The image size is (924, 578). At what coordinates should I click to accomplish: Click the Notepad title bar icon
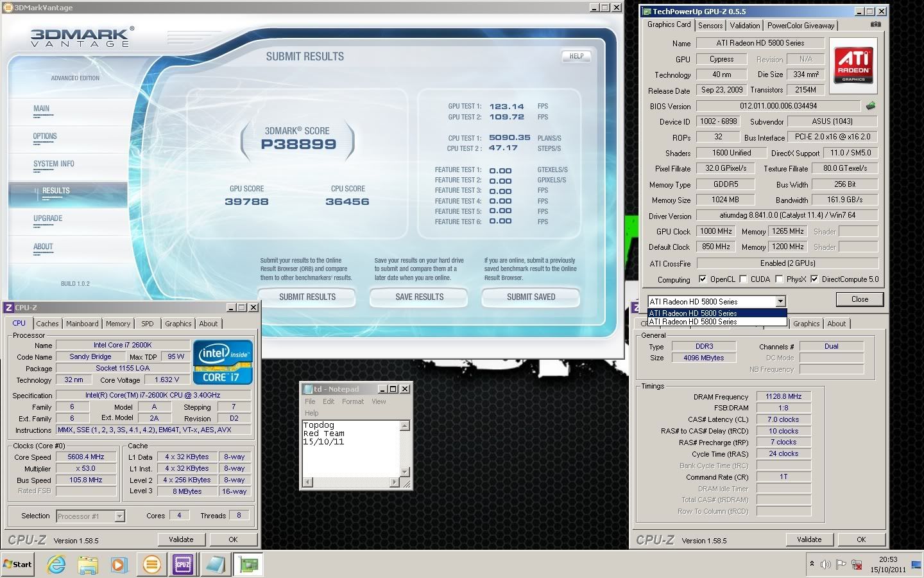point(307,389)
